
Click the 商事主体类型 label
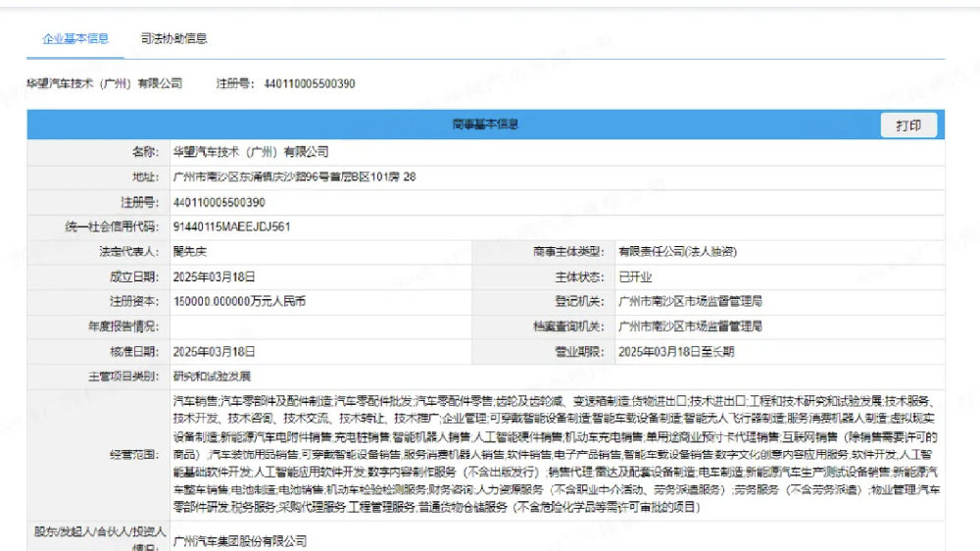[x=568, y=251]
